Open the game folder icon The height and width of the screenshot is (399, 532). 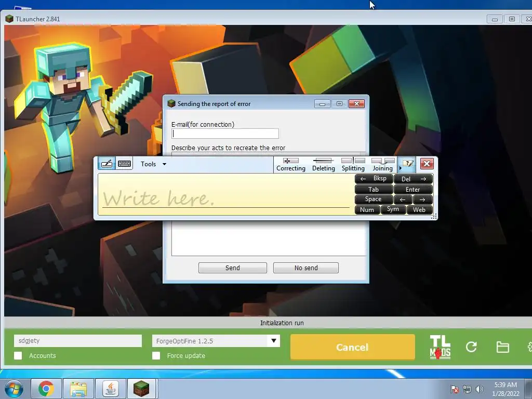502,347
